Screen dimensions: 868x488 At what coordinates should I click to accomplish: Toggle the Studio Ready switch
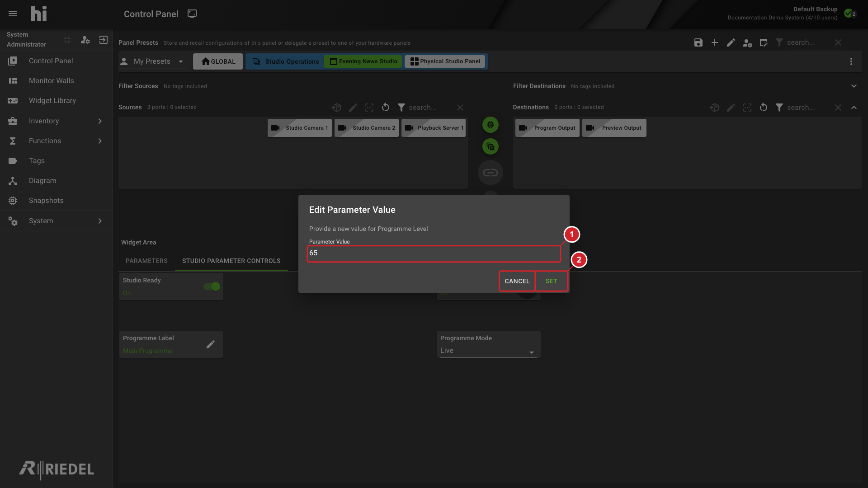[212, 286]
